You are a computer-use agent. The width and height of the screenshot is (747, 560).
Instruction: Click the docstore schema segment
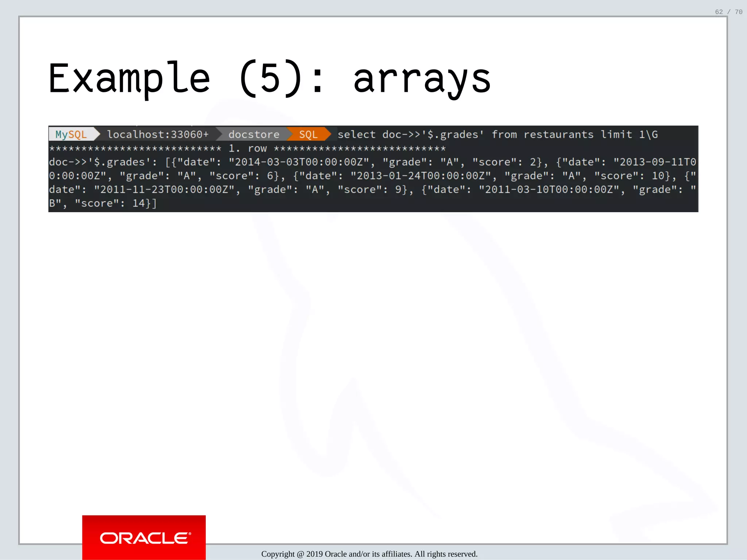pos(254,135)
